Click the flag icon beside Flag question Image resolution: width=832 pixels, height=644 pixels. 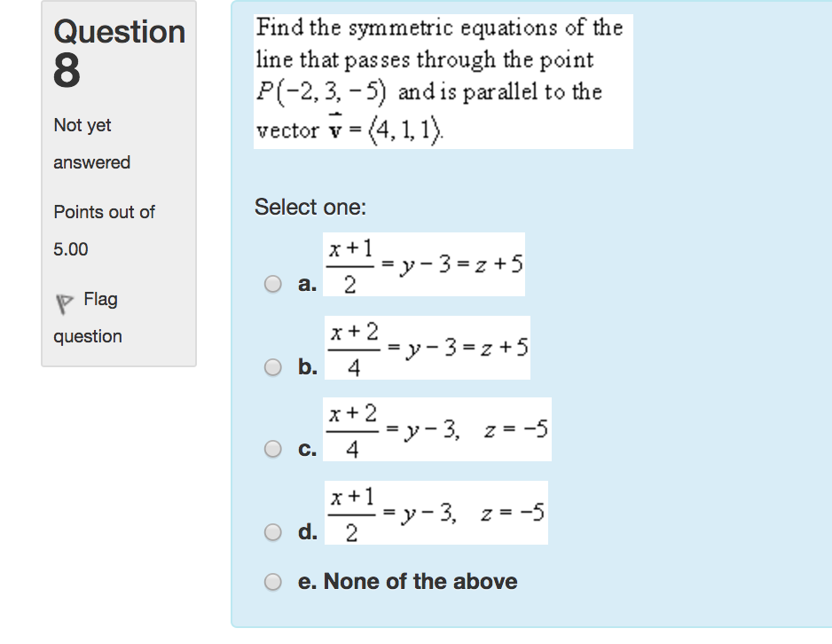point(63,300)
